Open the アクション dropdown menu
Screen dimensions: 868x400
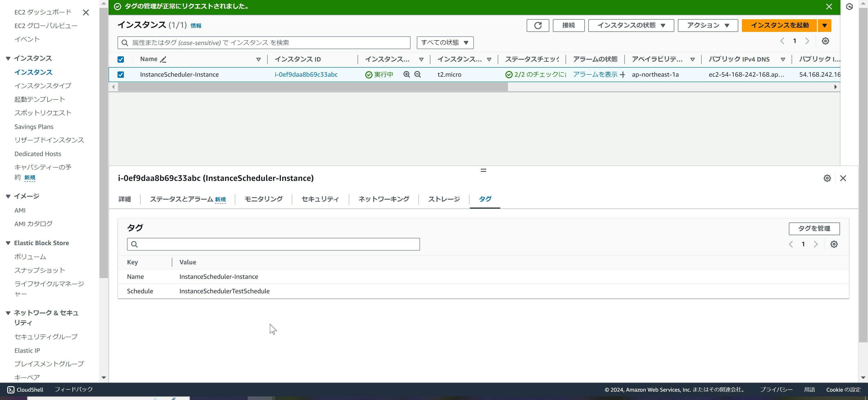tap(708, 25)
